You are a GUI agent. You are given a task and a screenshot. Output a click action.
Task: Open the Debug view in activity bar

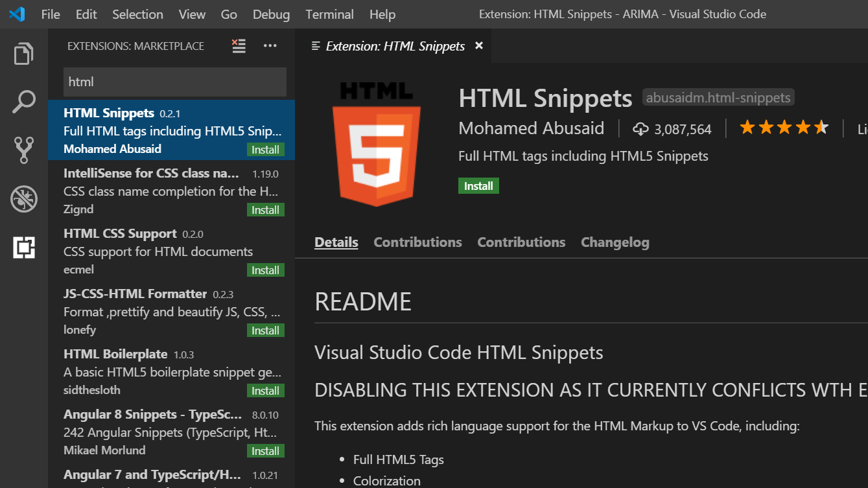point(24,199)
